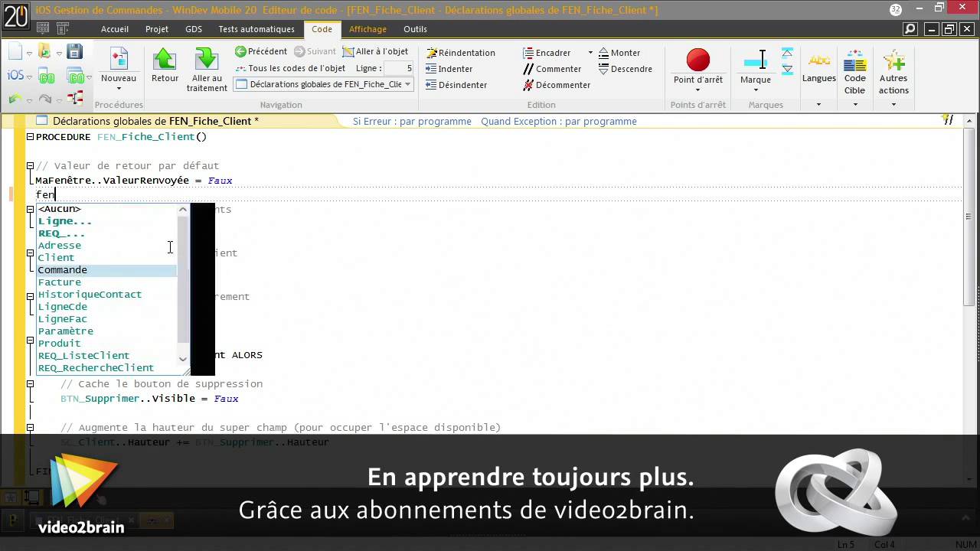Click the Langues icon

coord(819,60)
